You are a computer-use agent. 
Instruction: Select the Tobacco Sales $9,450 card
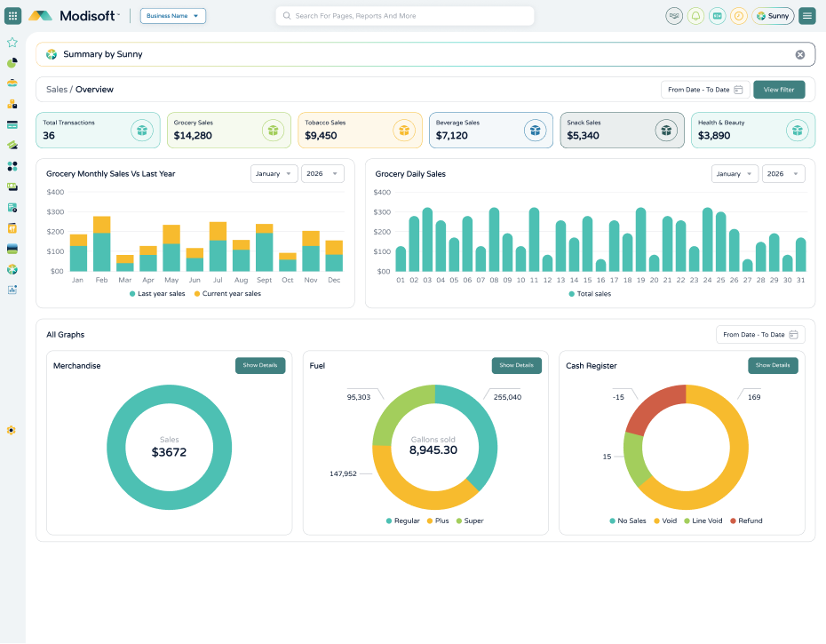tap(360, 131)
